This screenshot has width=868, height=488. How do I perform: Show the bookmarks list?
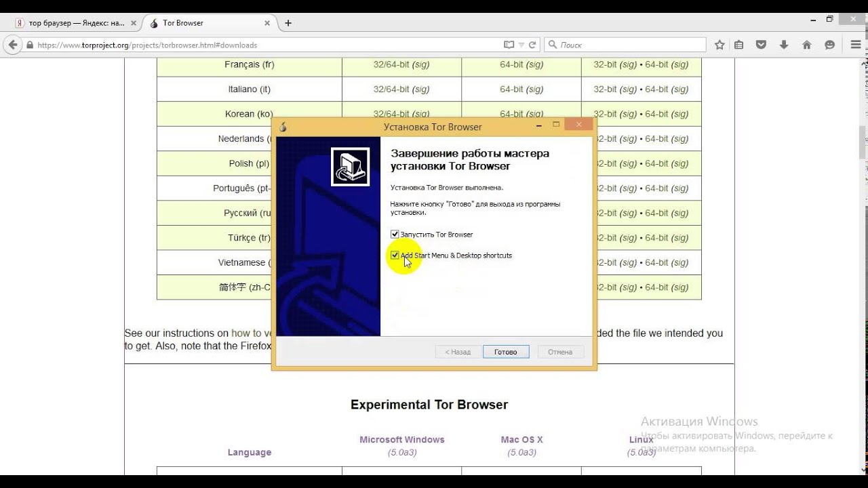click(739, 45)
